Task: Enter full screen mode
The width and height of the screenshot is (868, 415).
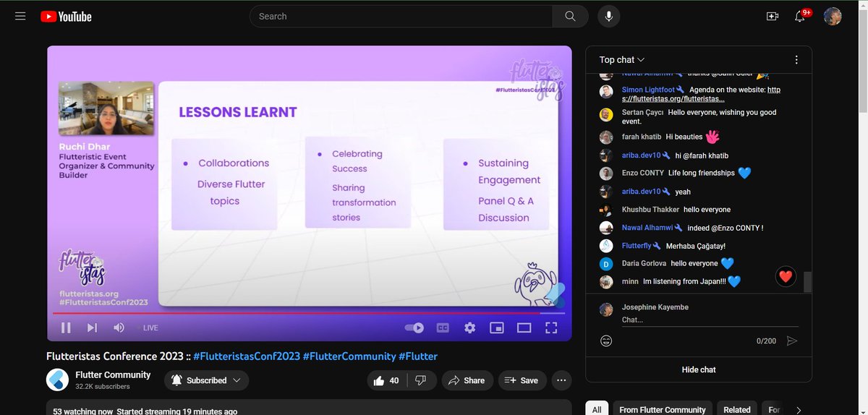Action: coord(551,328)
